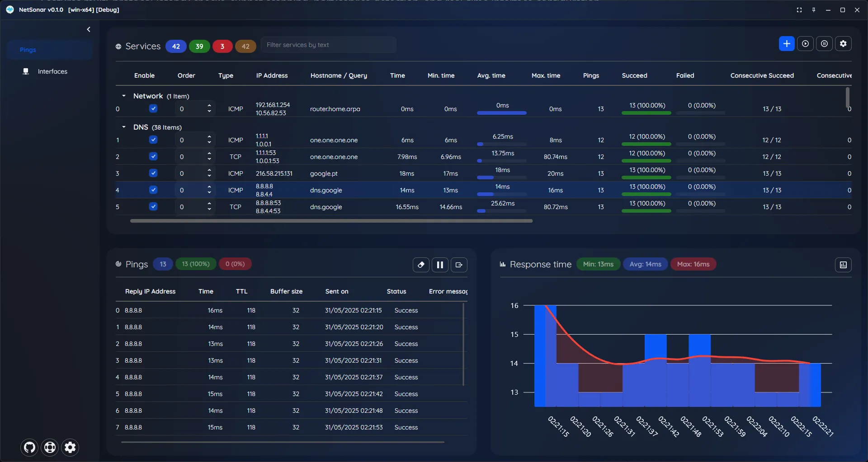The width and height of the screenshot is (868, 462).
Task: Open the NetSonar GitHub page
Action: (29, 447)
